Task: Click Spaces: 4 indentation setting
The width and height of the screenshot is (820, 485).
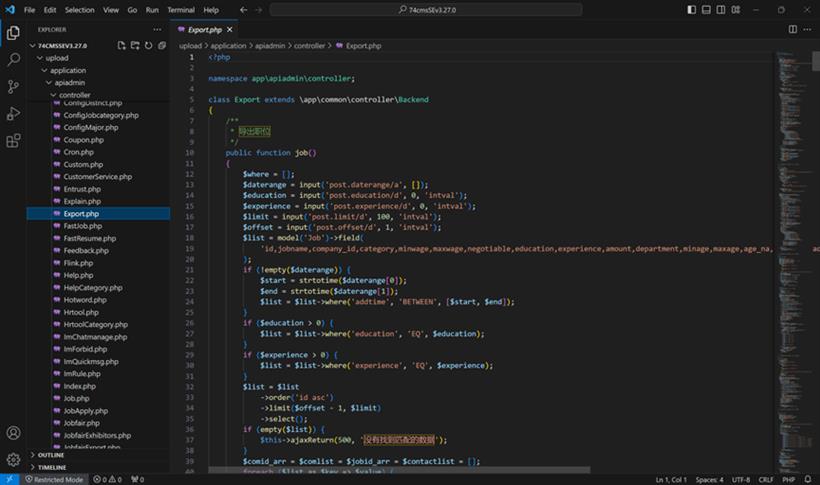Action: click(709, 479)
